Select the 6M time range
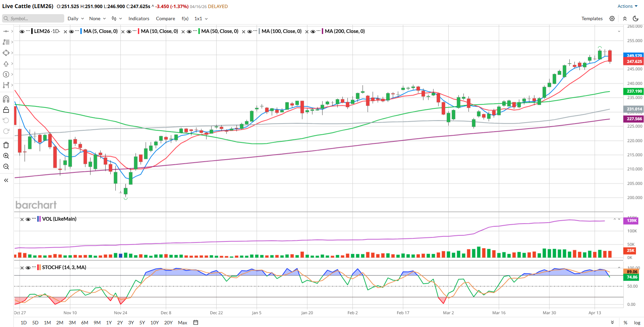 click(x=84, y=322)
